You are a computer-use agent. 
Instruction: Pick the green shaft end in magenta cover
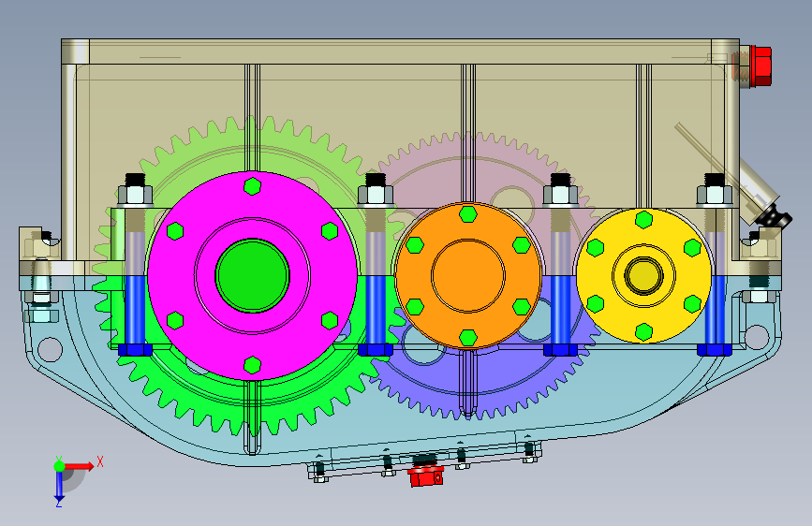tap(252, 276)
